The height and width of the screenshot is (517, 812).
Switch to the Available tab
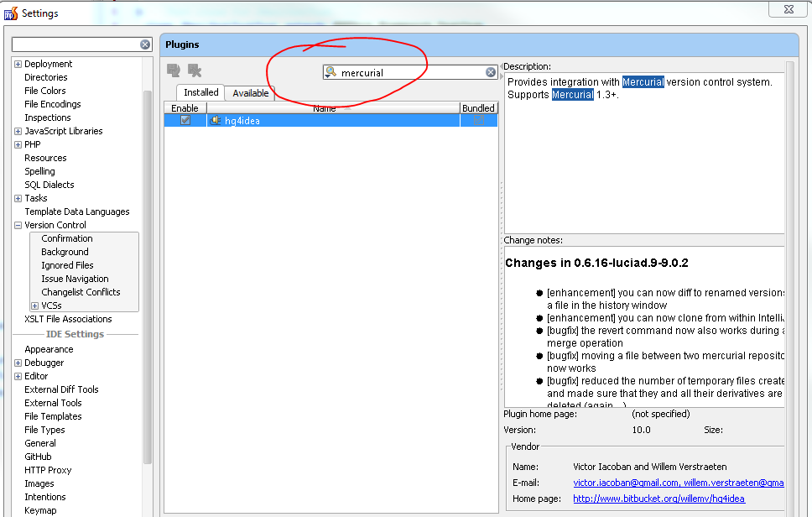(251, 93)
